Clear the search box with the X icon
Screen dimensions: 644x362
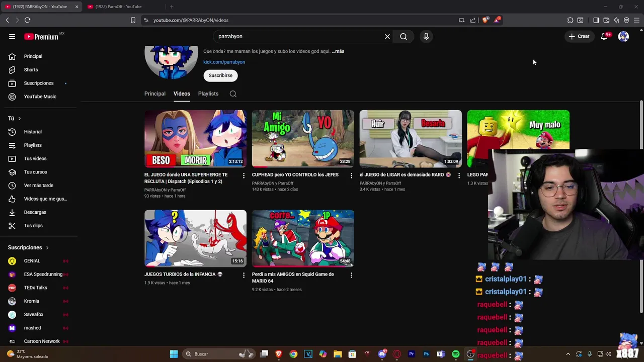click(x=387, y=36)
